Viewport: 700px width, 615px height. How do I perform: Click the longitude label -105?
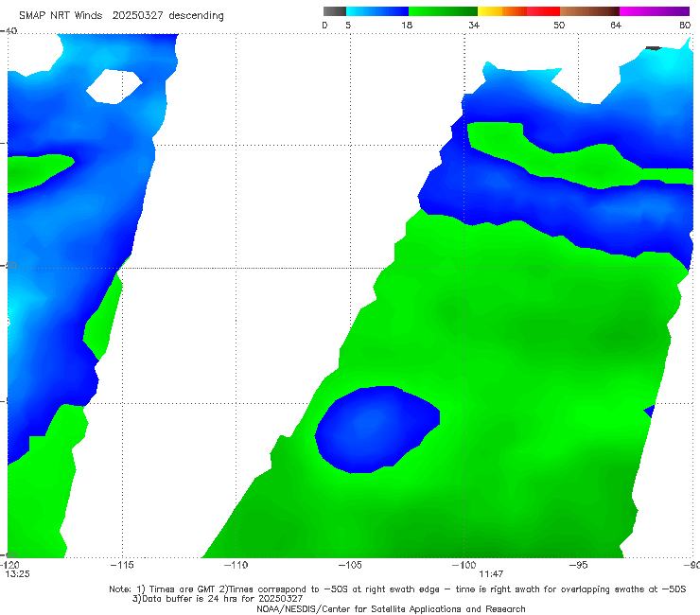(x=350, y=565)
